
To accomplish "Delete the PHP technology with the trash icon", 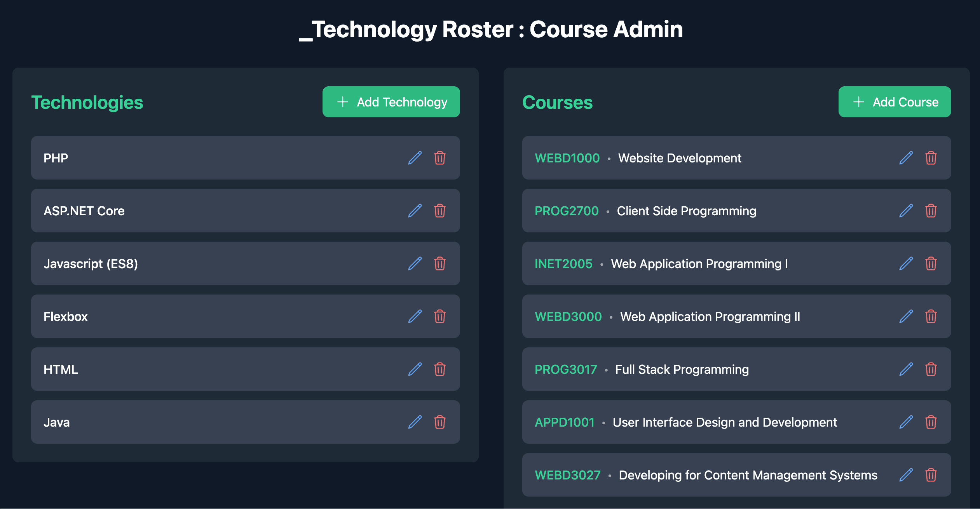I will (439, 158).
